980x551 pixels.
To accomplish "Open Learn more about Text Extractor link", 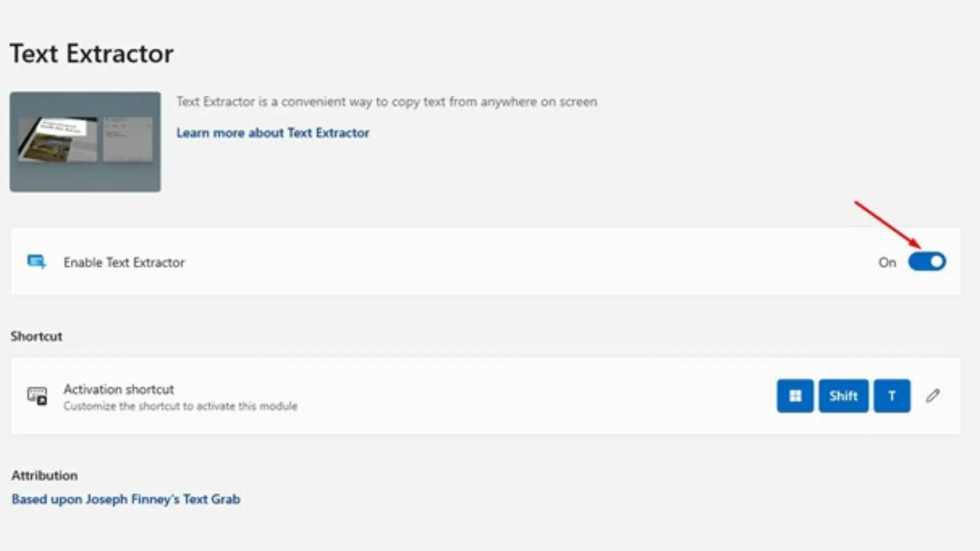I will [x=273, y=133].
